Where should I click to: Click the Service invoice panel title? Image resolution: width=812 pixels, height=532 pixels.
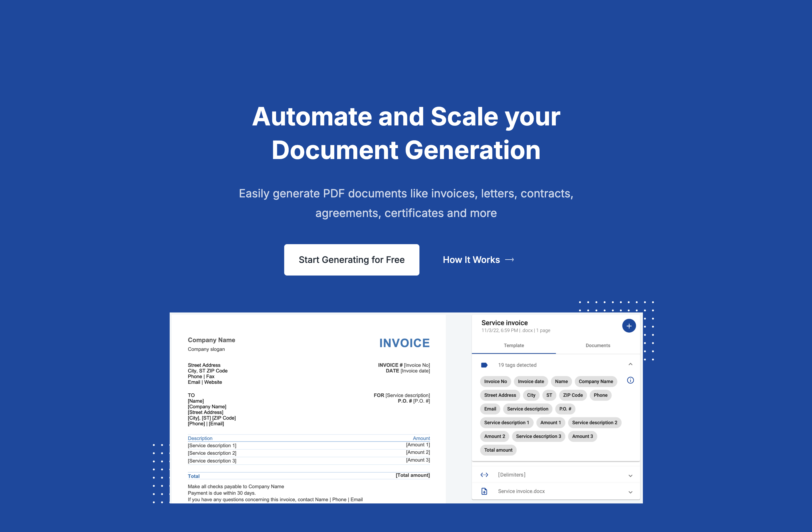504,323
